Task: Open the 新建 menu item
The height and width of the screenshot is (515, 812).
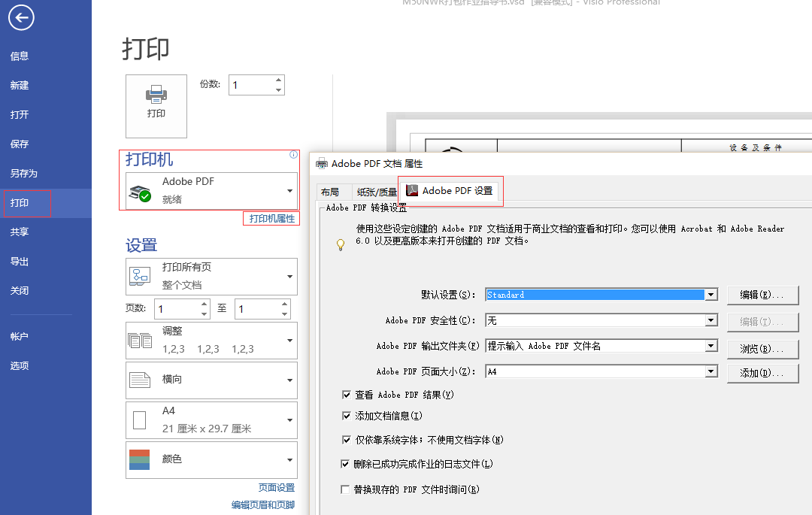Action: click(x=20, y=86)
